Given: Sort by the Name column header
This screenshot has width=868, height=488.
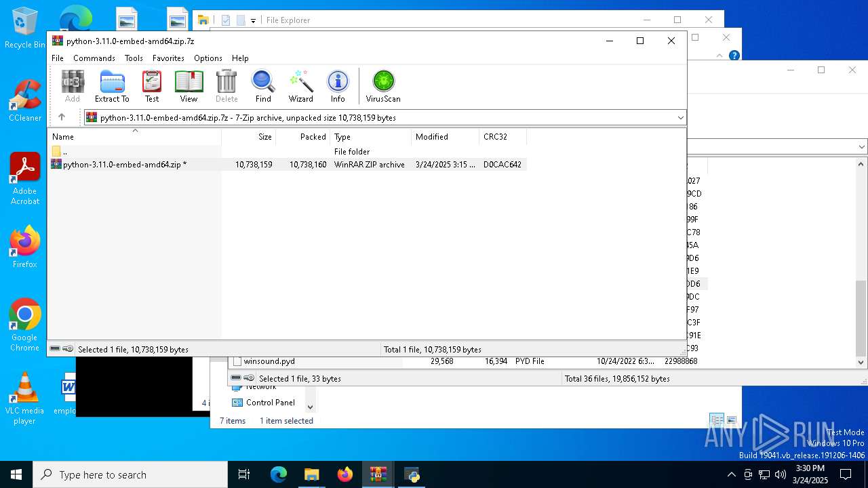Looking at the screenshot, I should click(134, 136).
